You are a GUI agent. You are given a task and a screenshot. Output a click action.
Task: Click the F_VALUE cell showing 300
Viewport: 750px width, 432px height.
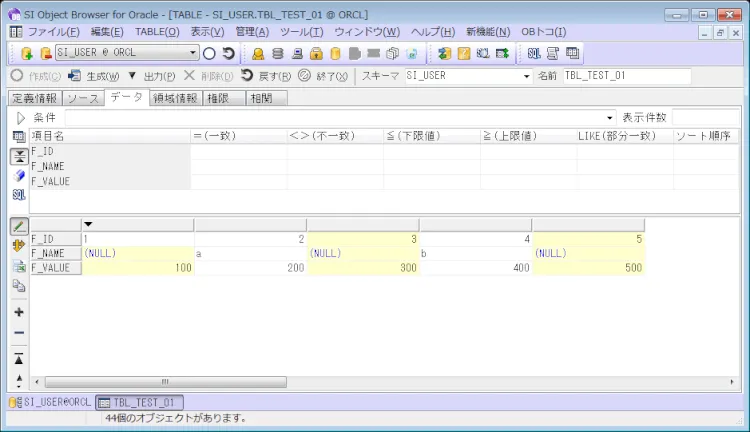[x=363, y=268]
